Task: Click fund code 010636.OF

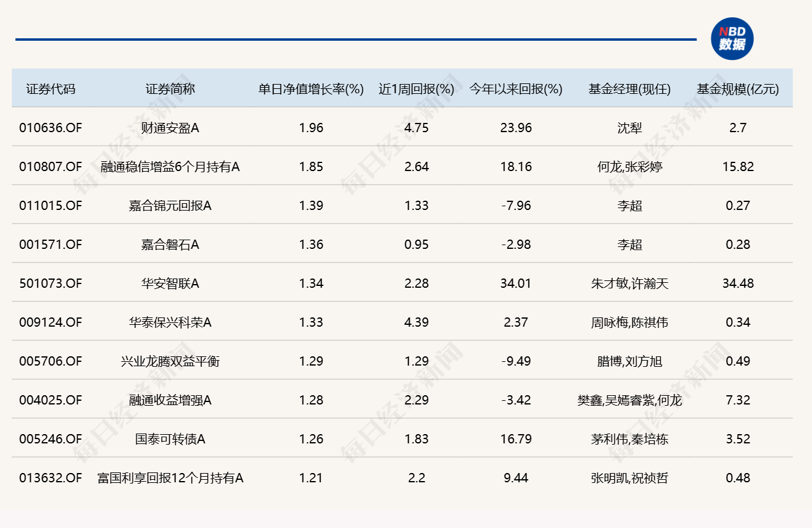Action: 51,128
